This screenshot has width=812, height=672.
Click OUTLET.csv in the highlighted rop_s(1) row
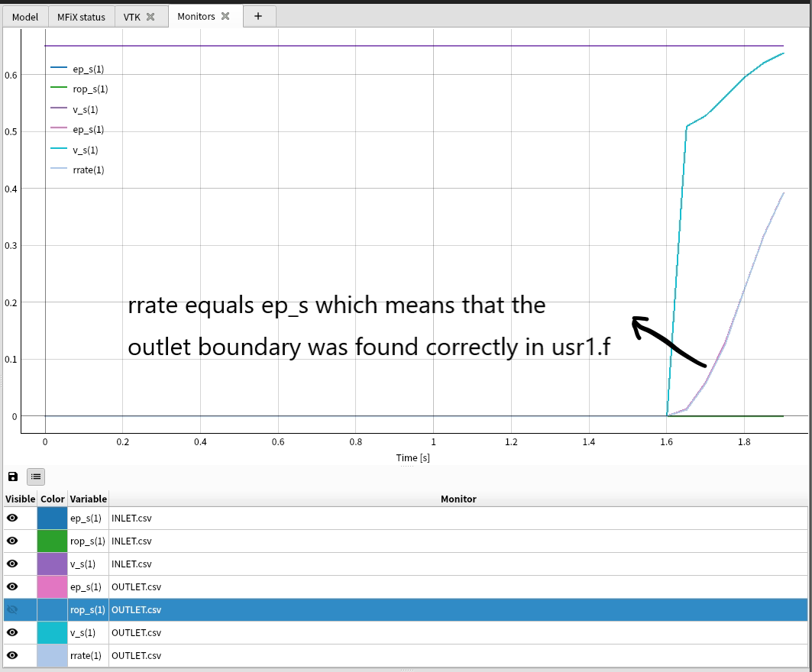(136, 610)
